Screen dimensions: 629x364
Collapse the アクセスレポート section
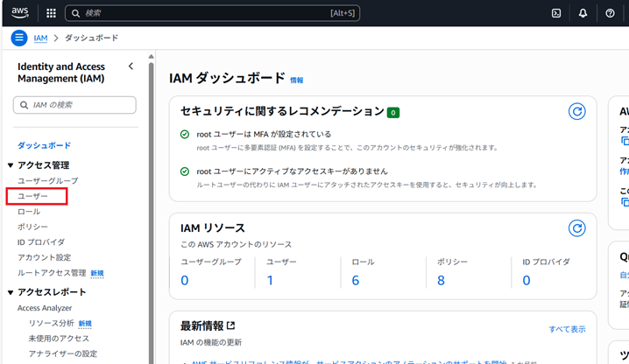11,292
